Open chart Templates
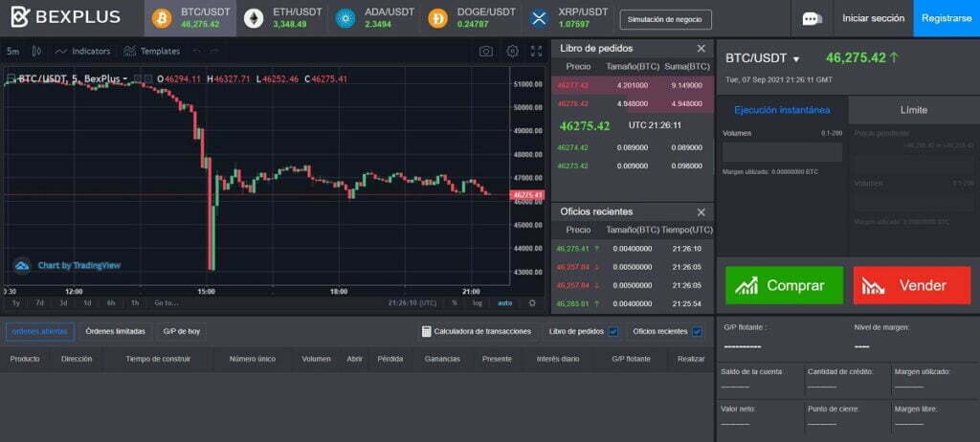 (151, 52)
